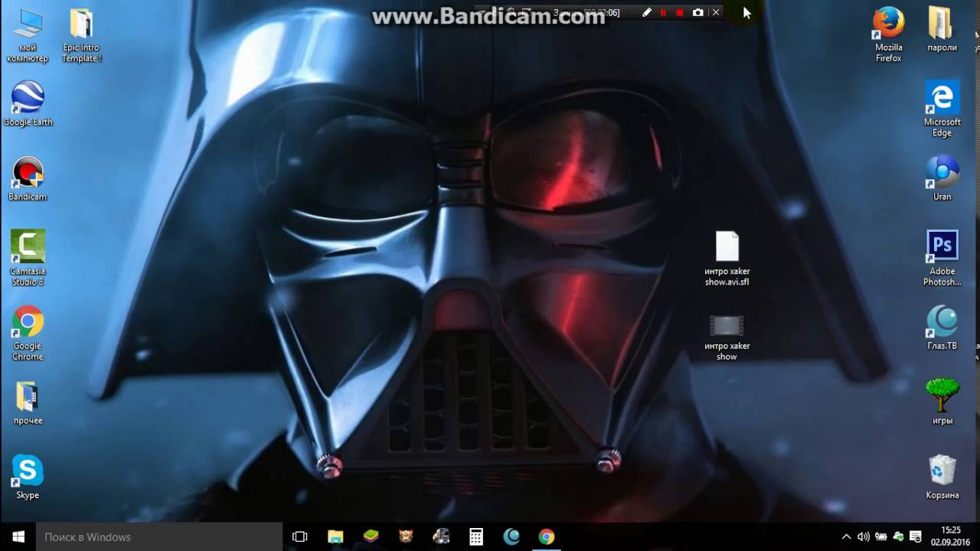Select the Epic Intro Template folder

pos(81,36)
